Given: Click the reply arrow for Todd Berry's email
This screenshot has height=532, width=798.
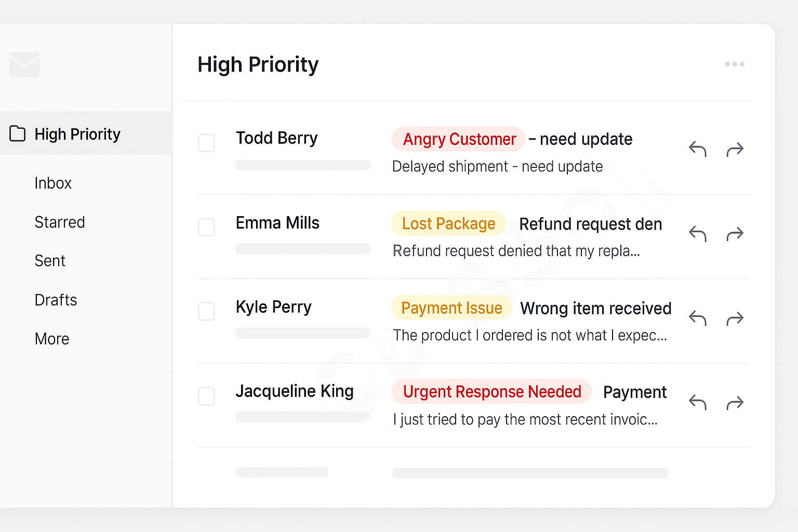Looking at the screenshot, I should click(698, 150).
